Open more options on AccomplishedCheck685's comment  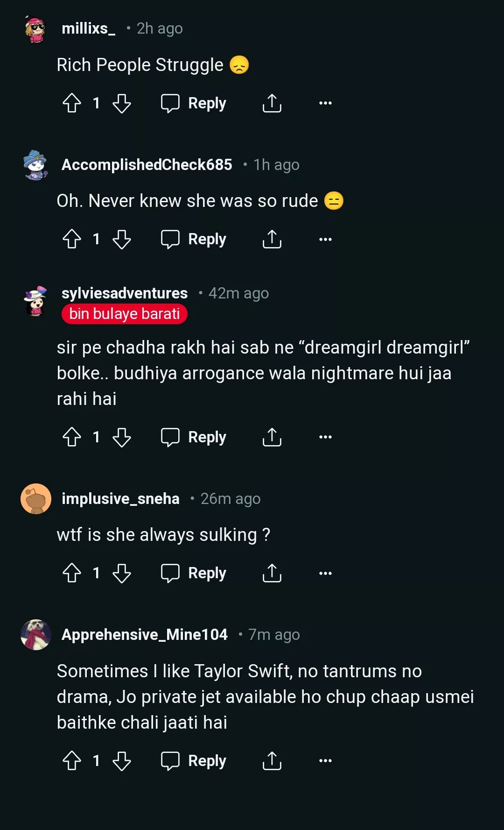(x=325, y=240)
